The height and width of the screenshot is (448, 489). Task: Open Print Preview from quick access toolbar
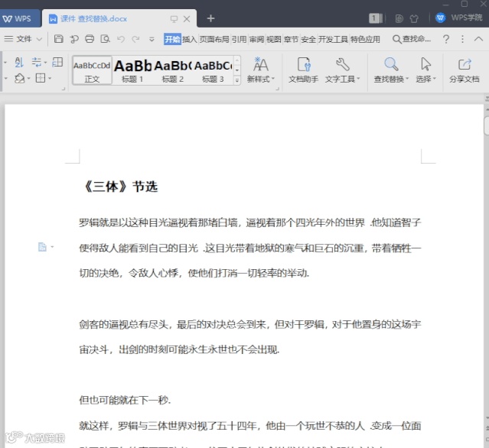tap(105, 39)
